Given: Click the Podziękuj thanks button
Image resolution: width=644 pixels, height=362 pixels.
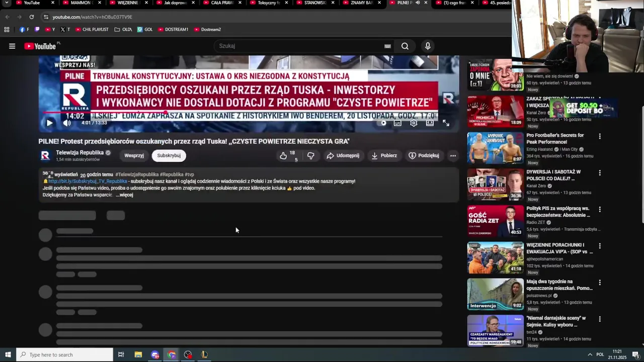Looking at the screenshot, I should (x=424, y=156).
